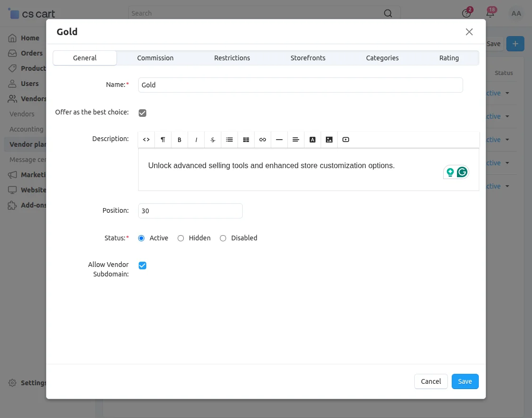Select the Hidden status radio button
Screen dimensions: 532x418
180,238
